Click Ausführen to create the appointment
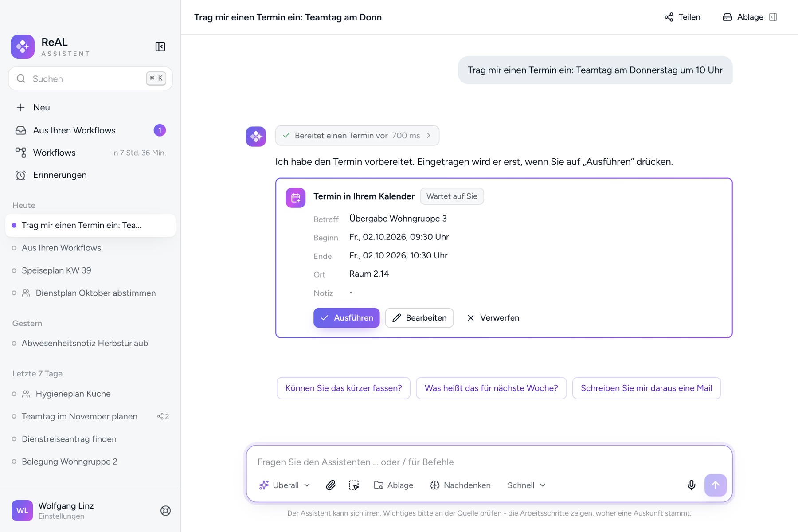 point(347,318)
